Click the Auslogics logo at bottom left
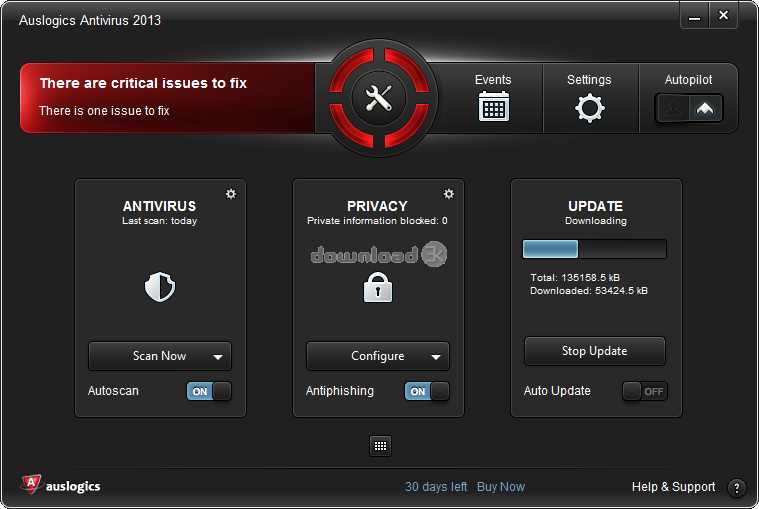759x509 pixels. tap(61, 485)
